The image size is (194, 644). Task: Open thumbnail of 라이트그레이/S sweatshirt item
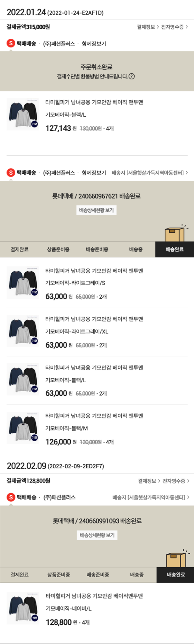click(23, 282)
